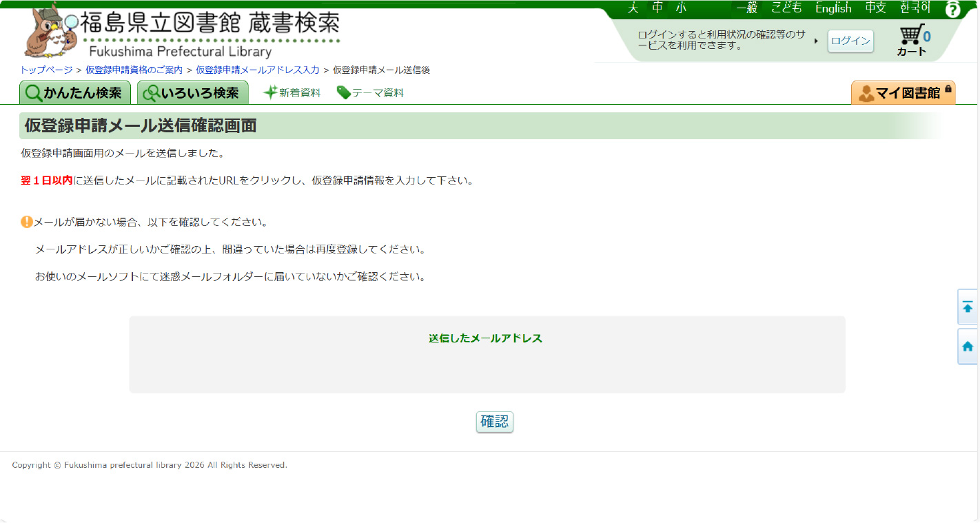Switch to いろいろ検索 tab
980x523 pixels.
coord(192,93)
